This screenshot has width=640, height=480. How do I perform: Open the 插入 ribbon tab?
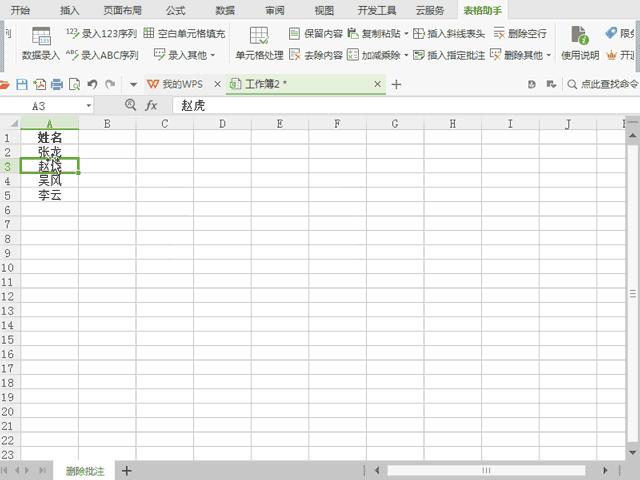pyautogui.click(x=69, y=10)
